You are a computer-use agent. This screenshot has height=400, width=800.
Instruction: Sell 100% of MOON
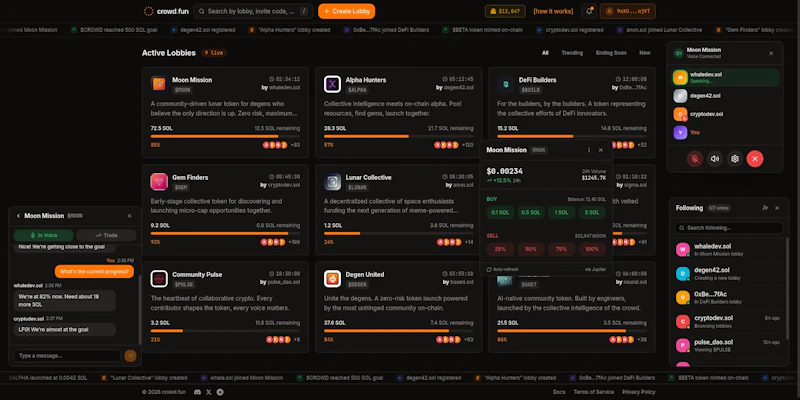coord(592,249)
